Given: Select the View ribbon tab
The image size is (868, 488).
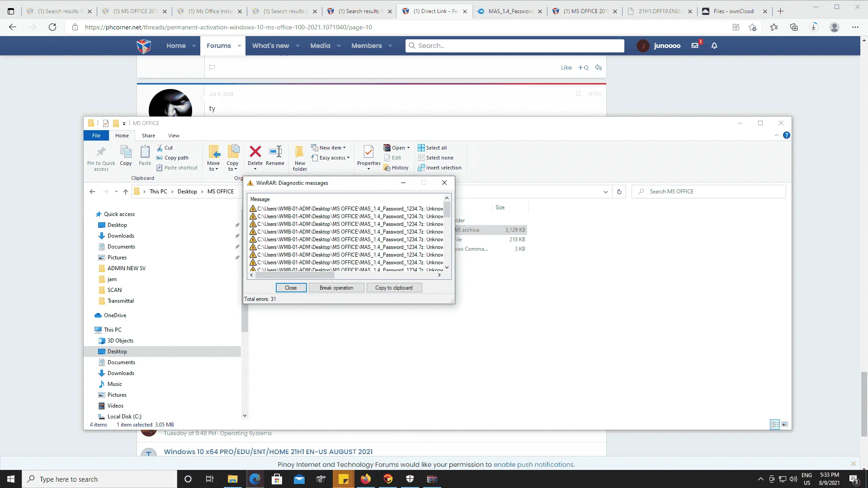Looking at the screenshot, I should (x=174, y=136).
